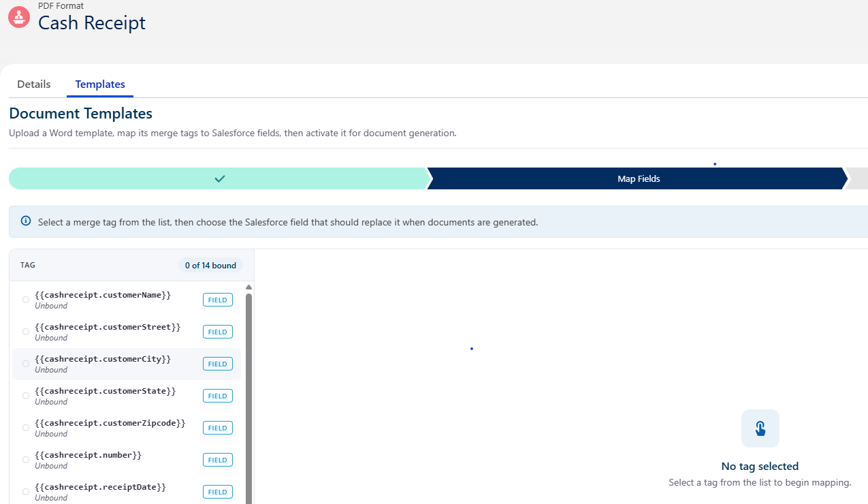This screenshot has height=504, width=868.
Task: Click the {{cashreceipt.customerName}} tag text
Action: [103, 295]
